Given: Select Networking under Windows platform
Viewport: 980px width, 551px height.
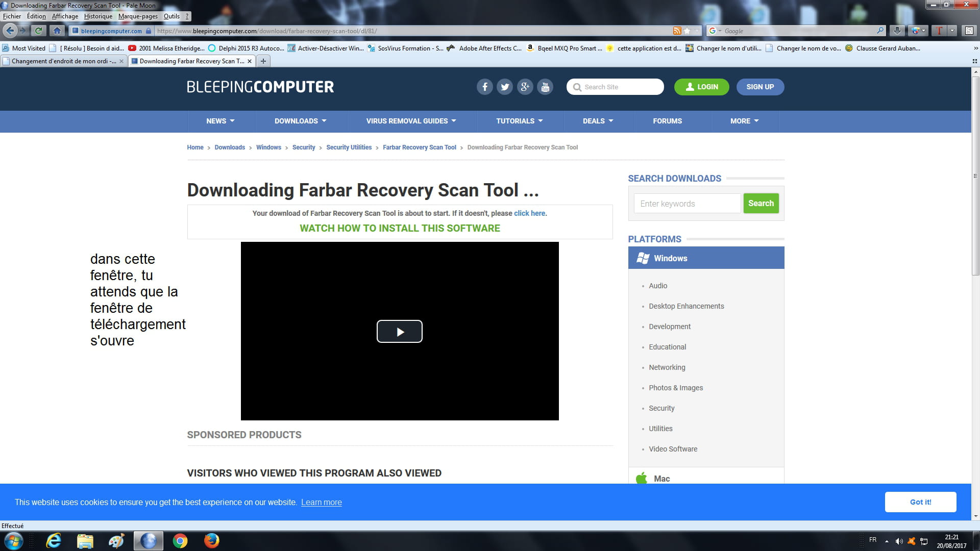Looking at the screenshot, I should coord(667,367).
